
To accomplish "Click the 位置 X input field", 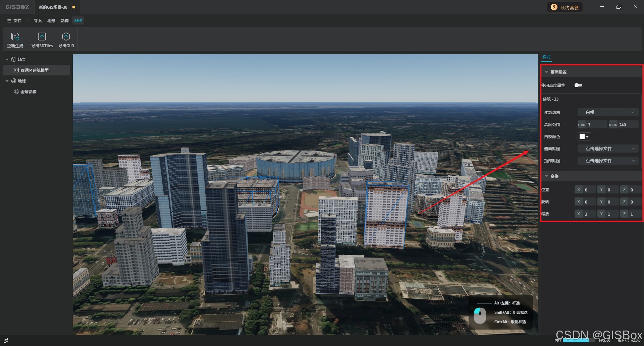I will coord(585,190).
